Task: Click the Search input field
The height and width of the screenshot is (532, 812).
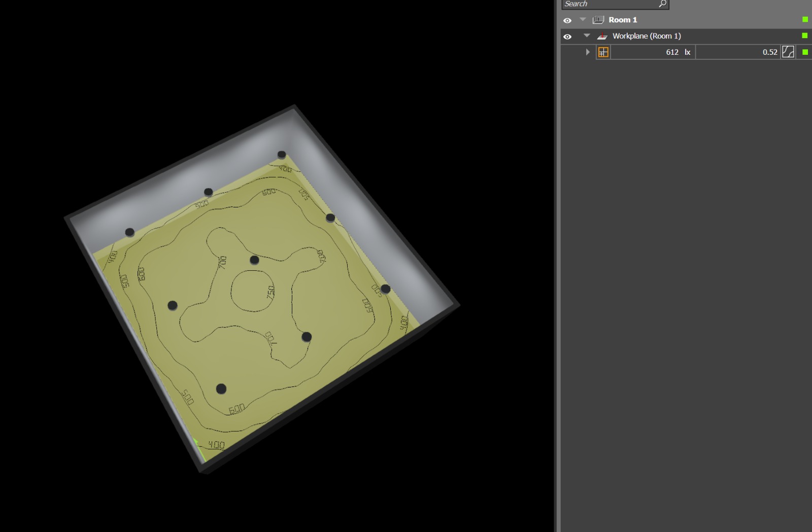Action: (615, 4)
